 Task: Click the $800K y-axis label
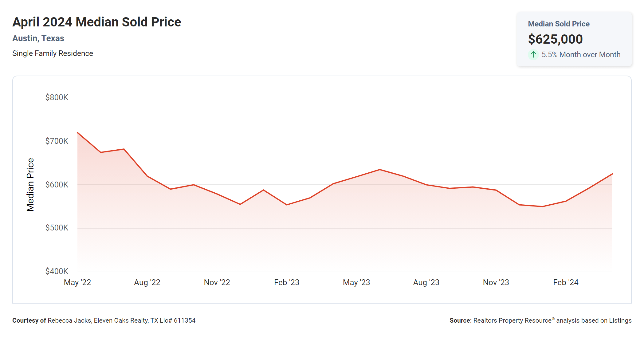pyautogui.click(x=57, y=98)
